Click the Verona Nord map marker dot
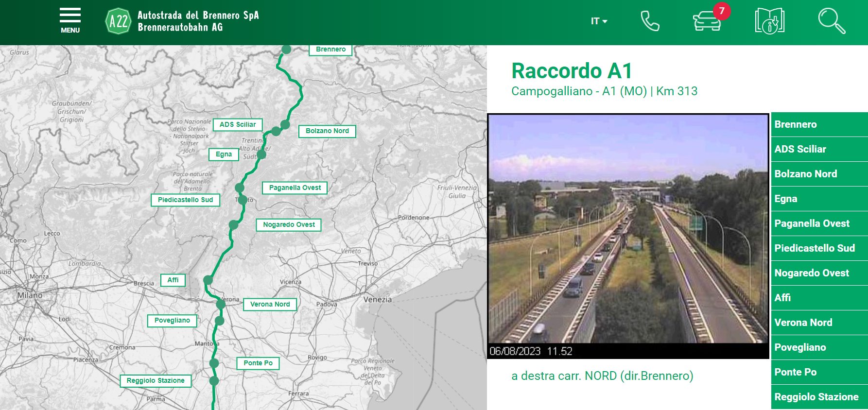Viewport: 868px width, 410px height. tap(221, 304)
